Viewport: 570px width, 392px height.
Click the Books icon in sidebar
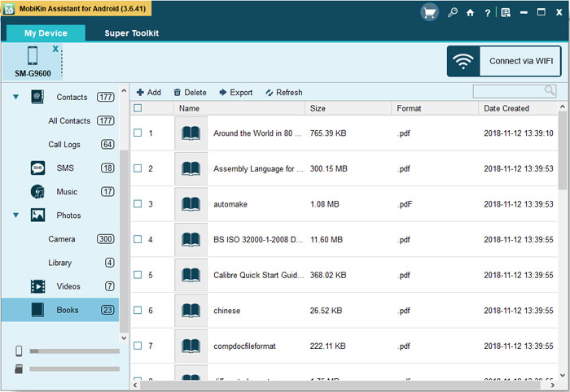(x=37, y=310)
